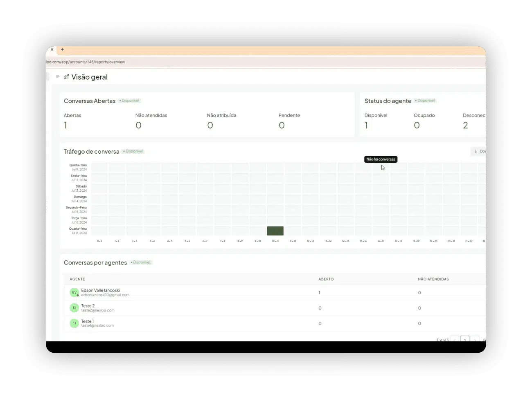Click the EV avatar of Edson Valle Iancoski
The image size is (532, 399).
click(x=74, y=293)
